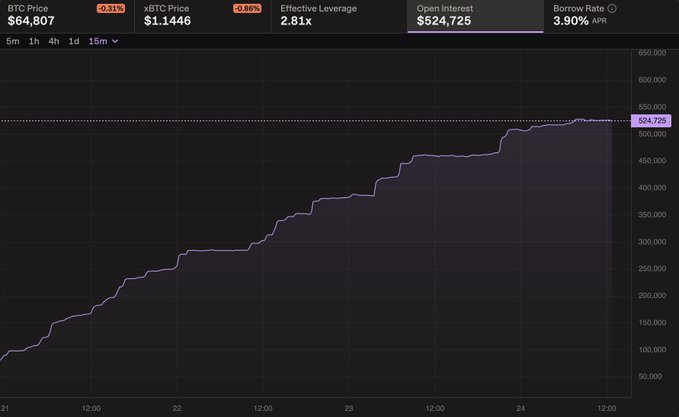Viewport: 679px width, 417px height.
Task: Click the 650,000 axis label
Action: pyautogui.click(x=652, y=53)
